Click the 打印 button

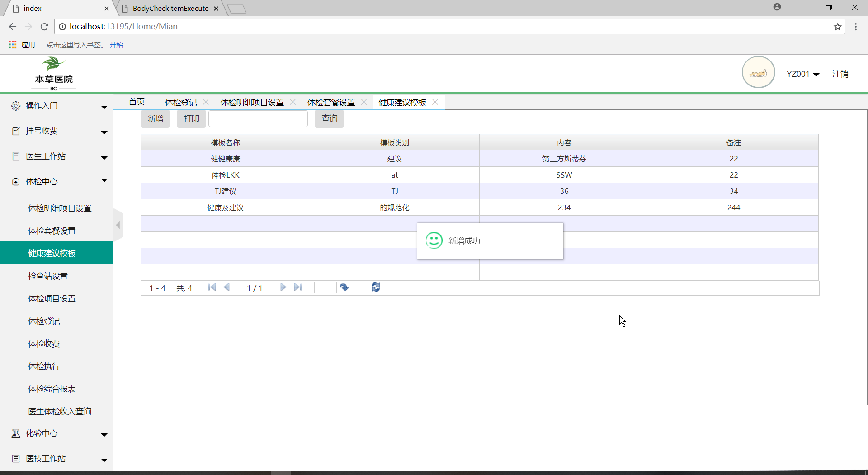191,119
